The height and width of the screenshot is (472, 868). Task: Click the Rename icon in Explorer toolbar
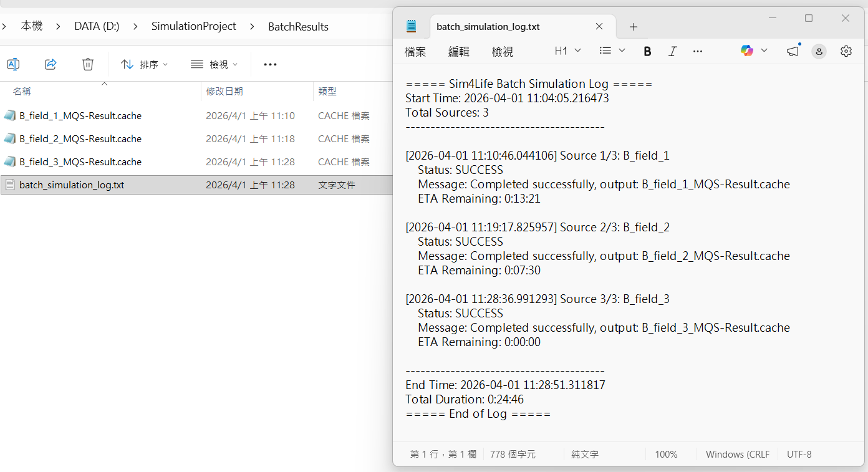(13, 64)
